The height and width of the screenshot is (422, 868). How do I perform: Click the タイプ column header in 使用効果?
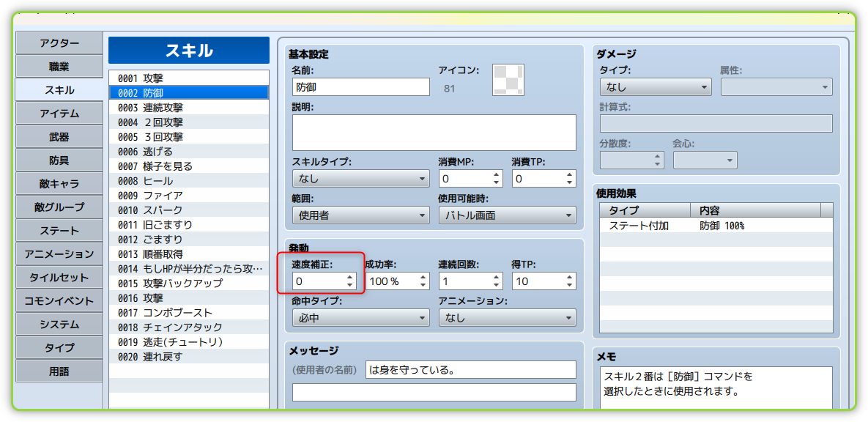click(x=645, y=210)
